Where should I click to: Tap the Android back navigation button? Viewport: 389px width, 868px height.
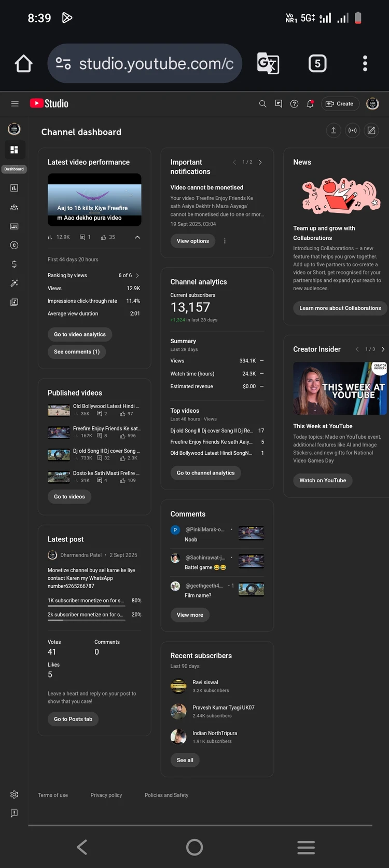click(82, 847)
